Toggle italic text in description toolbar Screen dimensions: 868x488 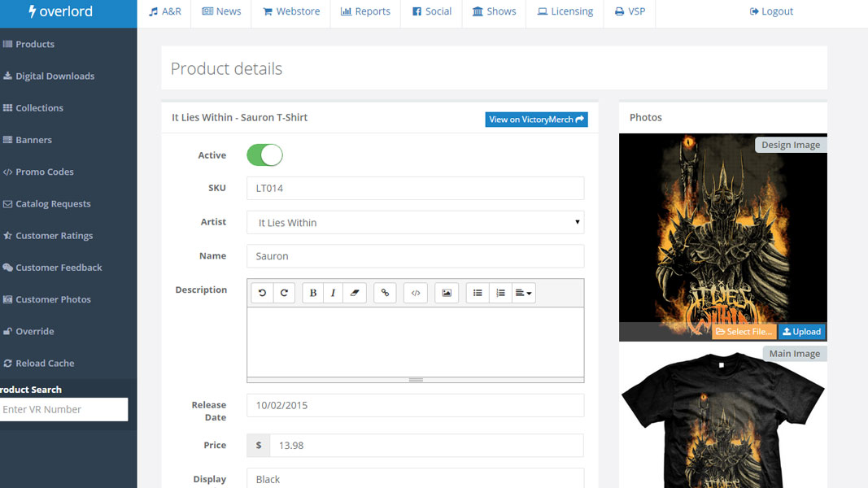(334, 293)
